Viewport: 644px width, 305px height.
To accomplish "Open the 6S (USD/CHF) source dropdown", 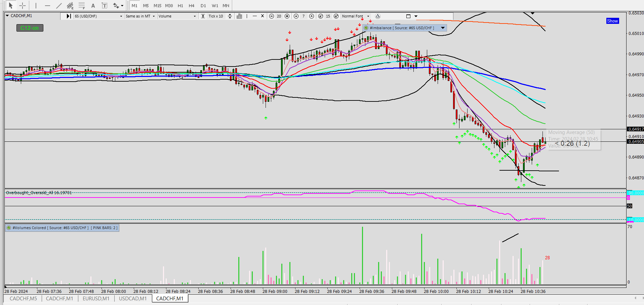I will tap(98, 16).
